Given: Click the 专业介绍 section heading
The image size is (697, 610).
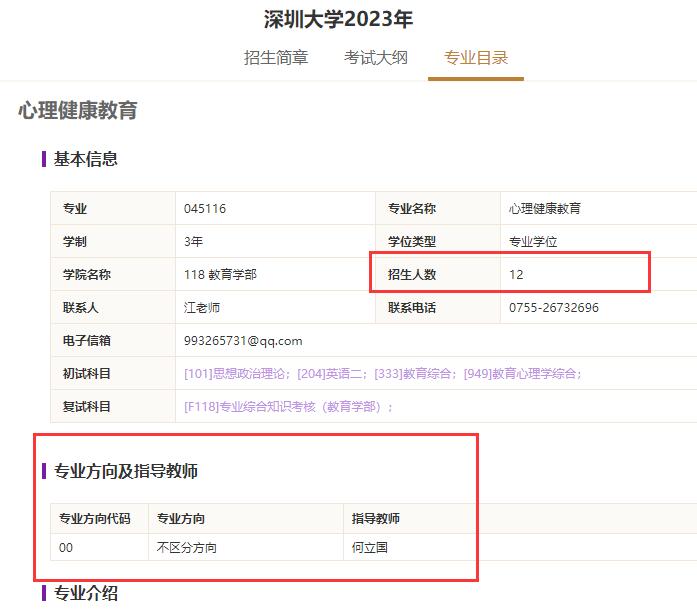Looking at the screenshot, I should pos(85,593).
